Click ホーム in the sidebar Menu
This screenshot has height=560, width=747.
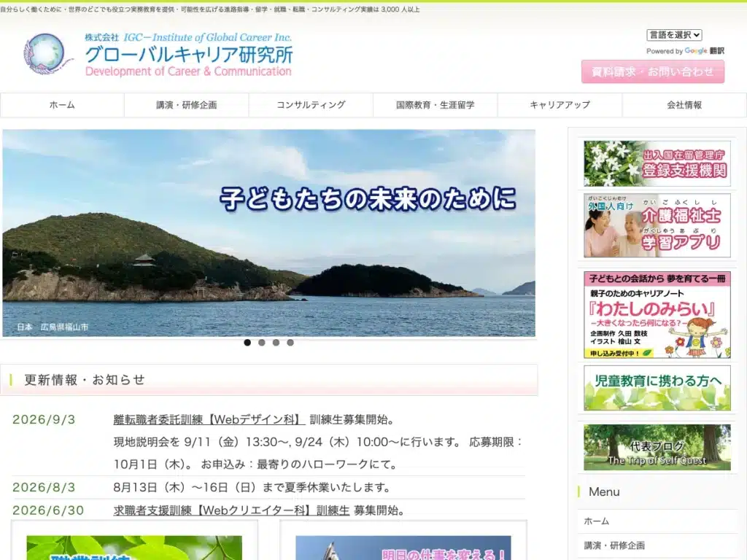pyautogui.click(x=597, y=521)
